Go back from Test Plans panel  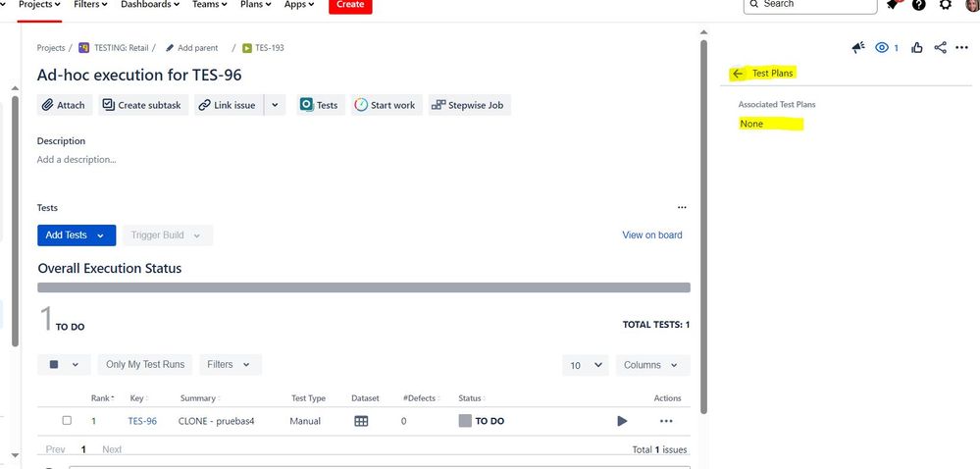click(x=738, y=74)
